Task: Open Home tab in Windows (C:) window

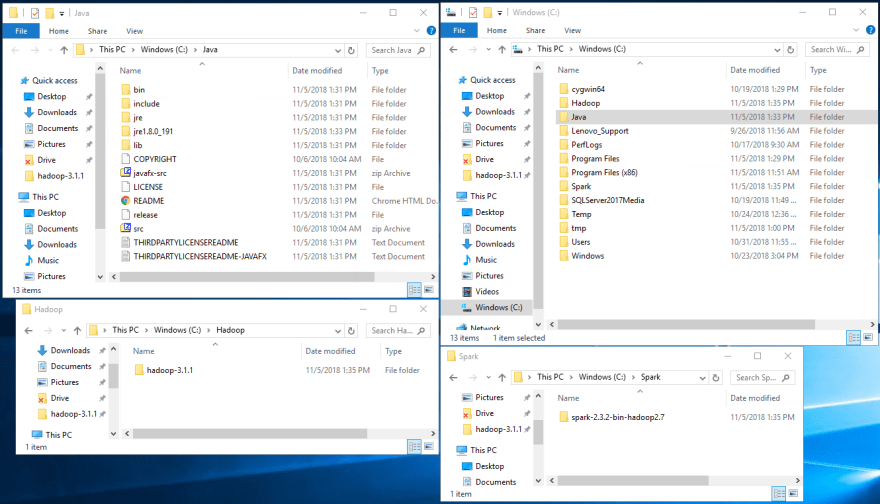Action: 496,31
